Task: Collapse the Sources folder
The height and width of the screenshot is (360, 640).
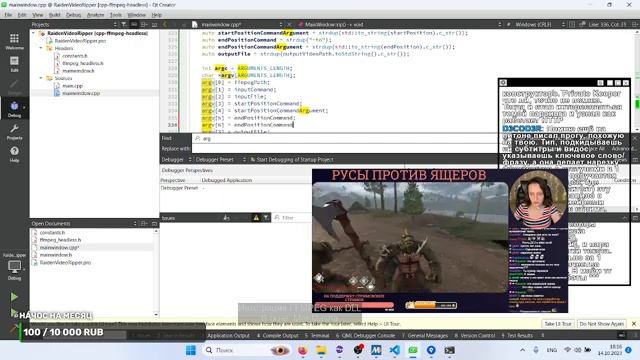Action: [41, 78]
